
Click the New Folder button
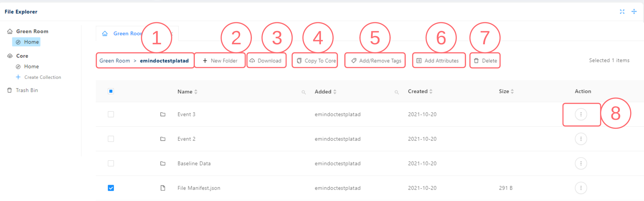click(x=220, y=60)
